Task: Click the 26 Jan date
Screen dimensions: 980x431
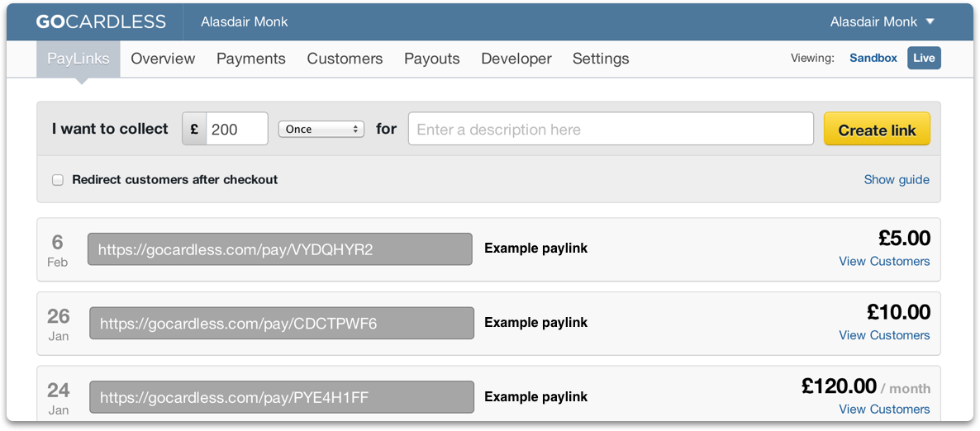Action: pyautogui.click(x=58, y=324)
